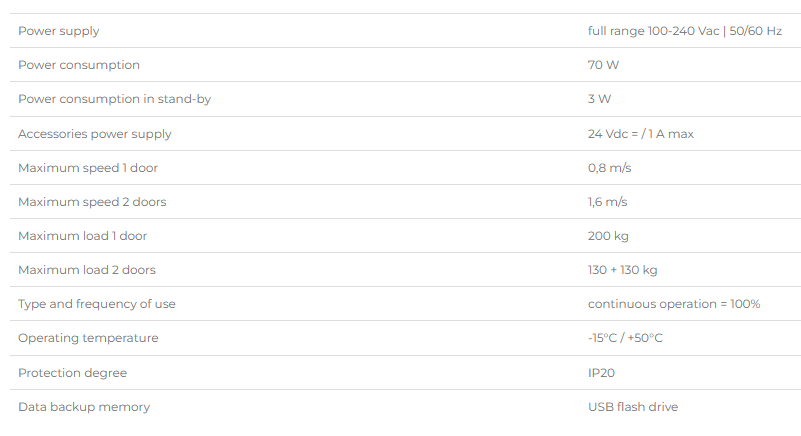This screenshot has width=801, height=436.
Task: Click the "IP20" protection degree value
Action: 601,373
